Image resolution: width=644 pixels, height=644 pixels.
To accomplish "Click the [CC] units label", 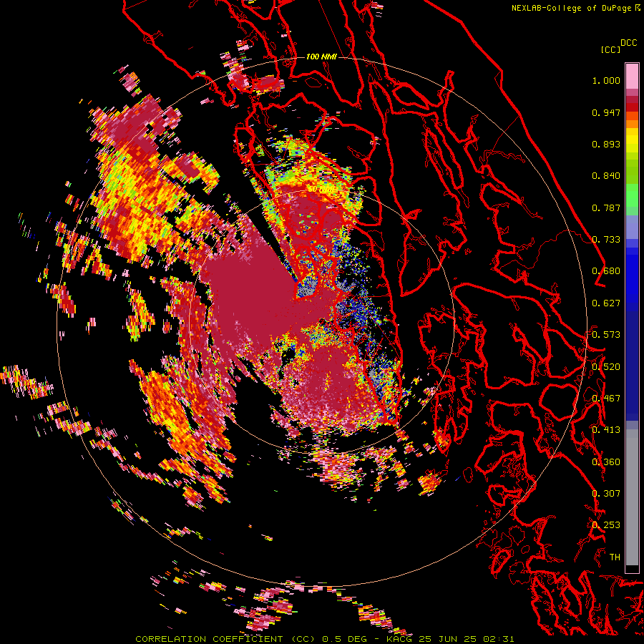I will [x=610, y=49].
